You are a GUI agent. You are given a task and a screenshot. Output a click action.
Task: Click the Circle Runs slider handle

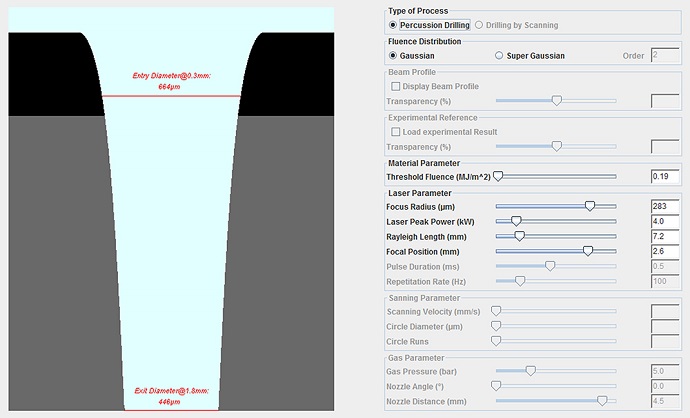click(x=496, y=341)
